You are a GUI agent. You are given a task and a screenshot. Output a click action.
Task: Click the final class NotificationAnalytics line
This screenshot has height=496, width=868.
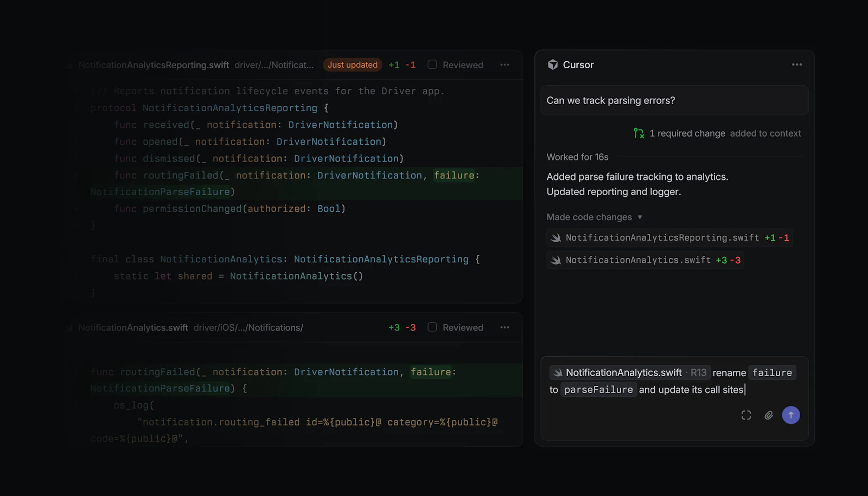(285, 259)
